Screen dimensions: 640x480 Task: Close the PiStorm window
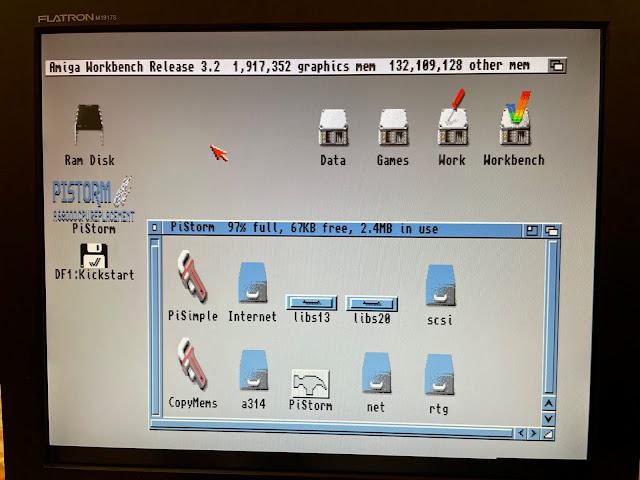[154, 228]
